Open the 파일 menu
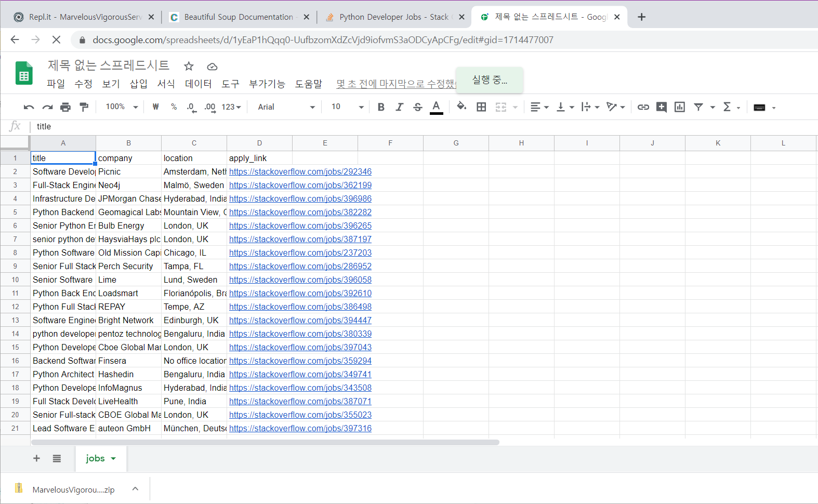Viewport: 818px width, 504px height. tap(56, 84)
